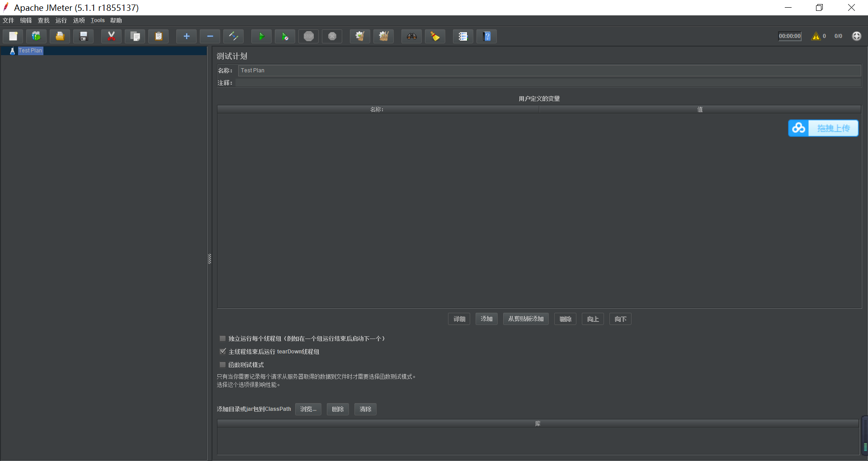Enable functional test mode checkbox
The width and height of the screenshot is (868, 461).
222,364
